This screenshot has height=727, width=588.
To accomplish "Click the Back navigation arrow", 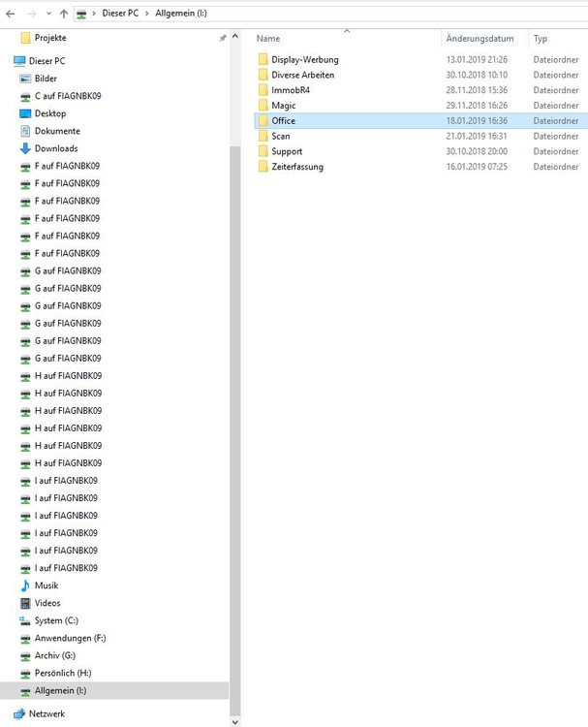I will (11, 14).
